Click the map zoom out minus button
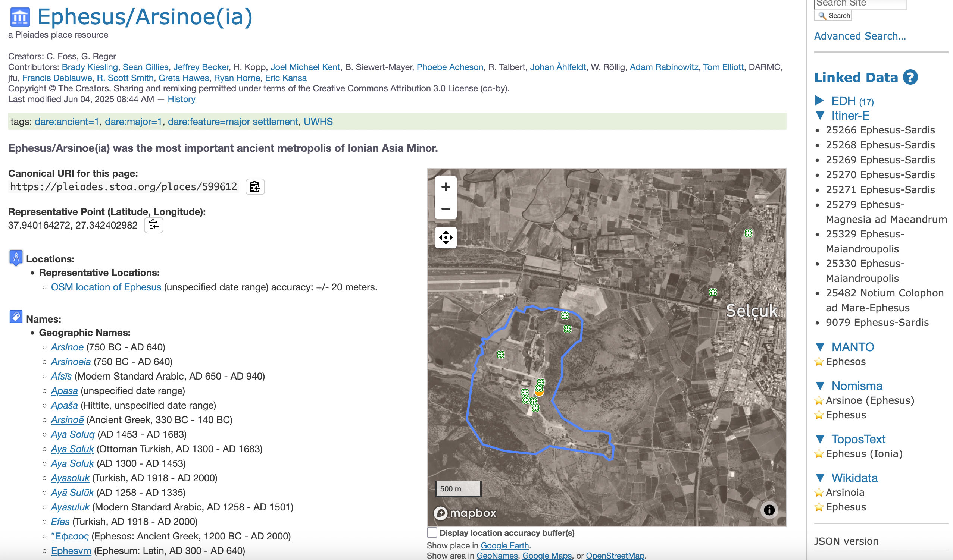 446,208
